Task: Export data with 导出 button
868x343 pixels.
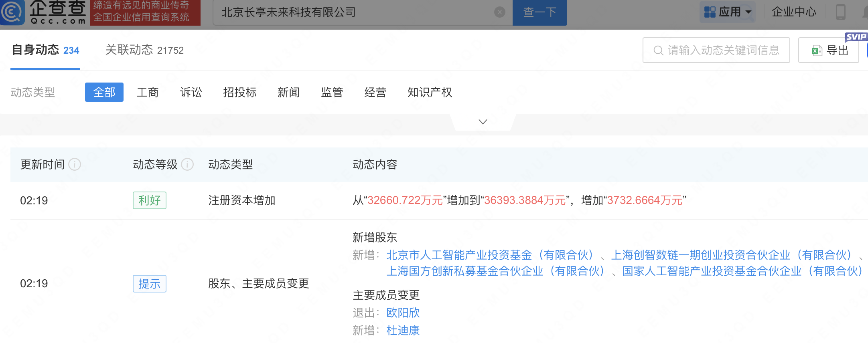Action: click(x=829, y=50)
